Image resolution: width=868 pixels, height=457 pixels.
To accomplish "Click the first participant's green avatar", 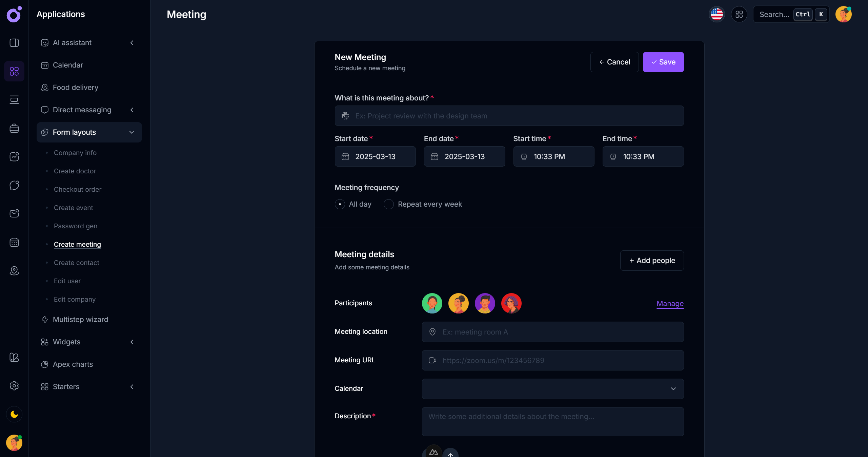I will tap(432, 303).
